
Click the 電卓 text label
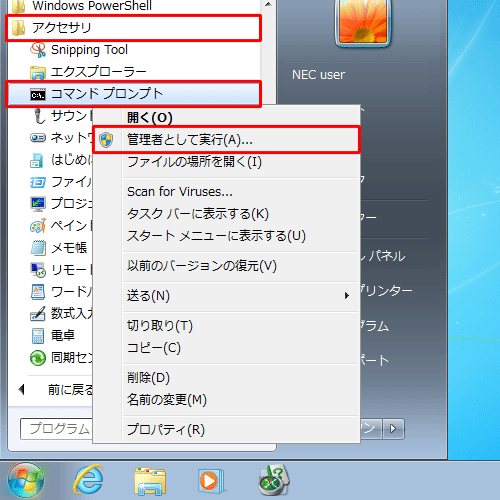[x=63, y=336]
